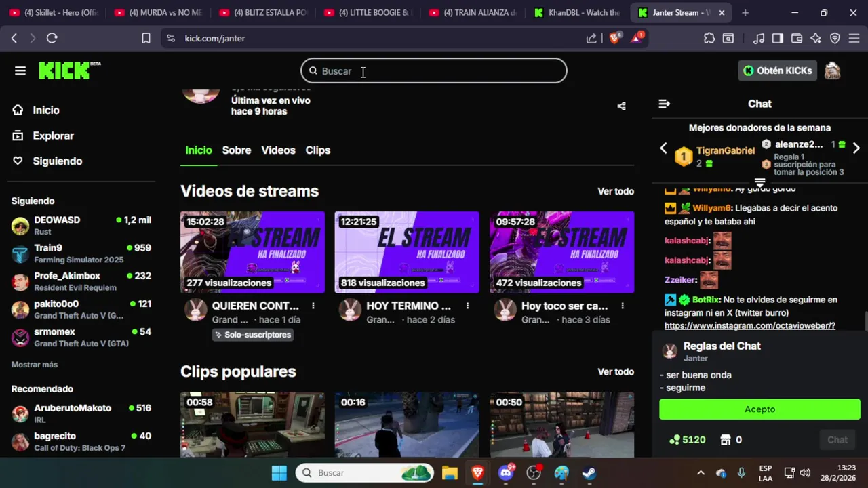Open Train9 followed channel
The width and height of the screenshot is (868, 488).
pos(81,253)
